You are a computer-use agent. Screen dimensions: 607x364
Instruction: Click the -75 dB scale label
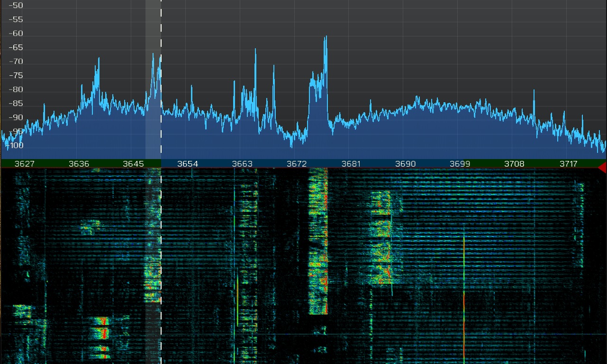tap(17, 76)
